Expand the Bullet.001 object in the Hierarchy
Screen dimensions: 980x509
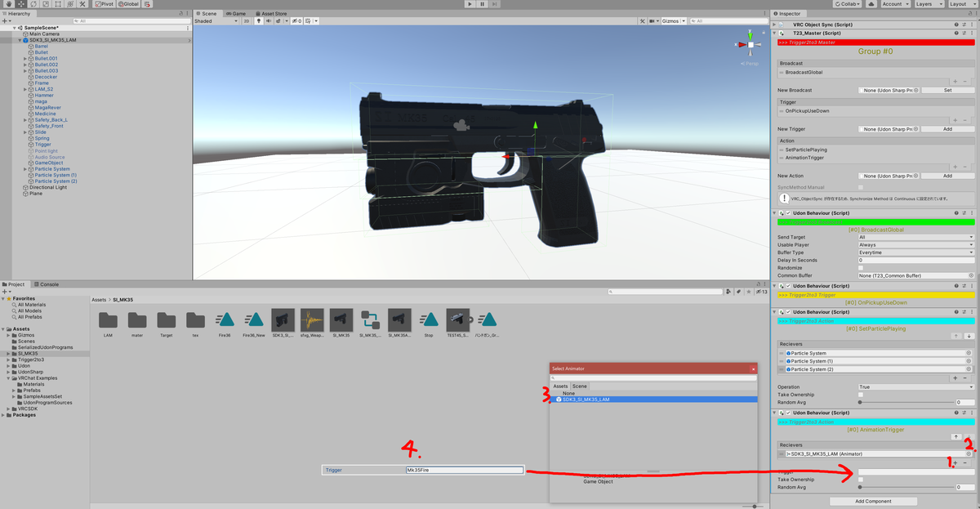point(25,59)
